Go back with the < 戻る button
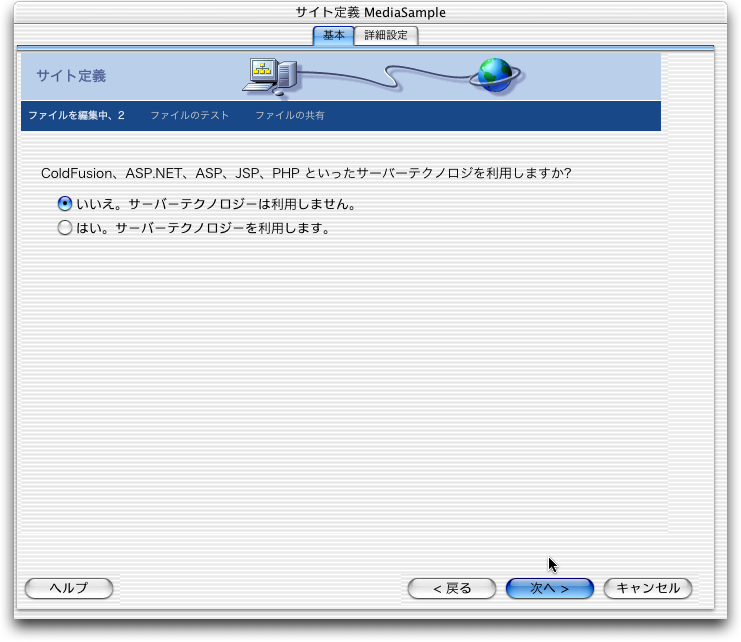 pyautogui.click(x=452, y=588)
